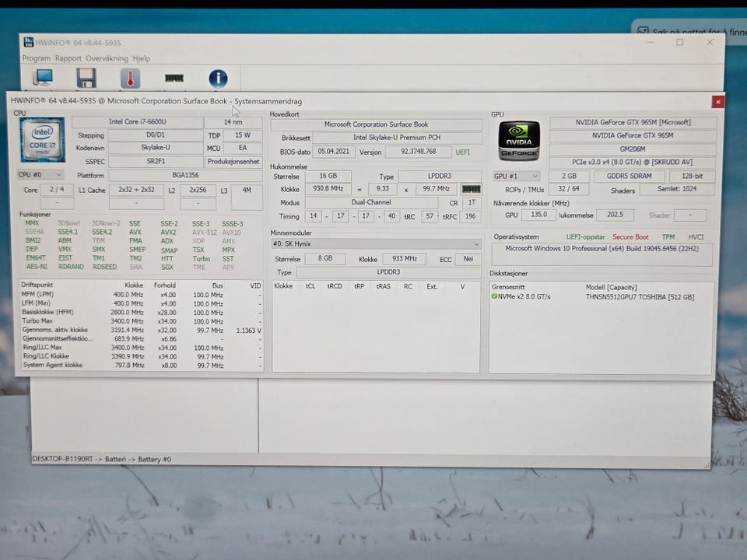The height and width of the screenshot is (560, 747).
Task: Click the HVCI label
Action: click(x=696, y=236)
